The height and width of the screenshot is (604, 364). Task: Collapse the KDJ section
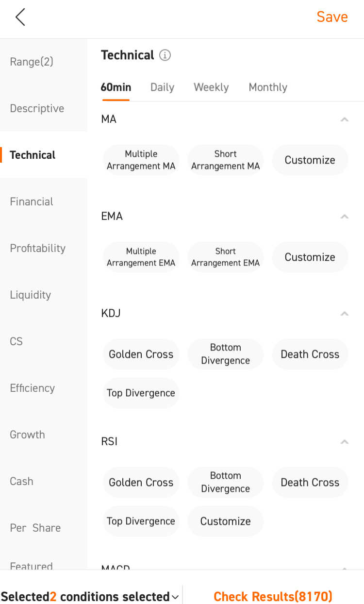coord(345,314)
